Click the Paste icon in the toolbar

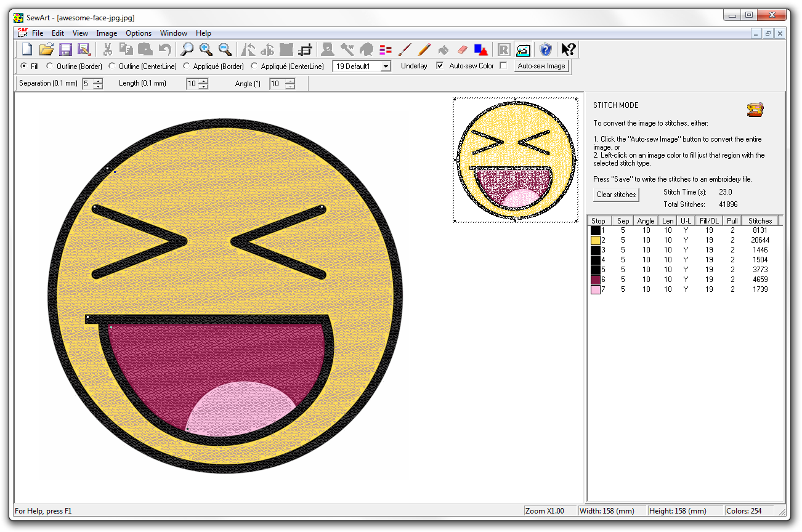(x=145, y=49)
